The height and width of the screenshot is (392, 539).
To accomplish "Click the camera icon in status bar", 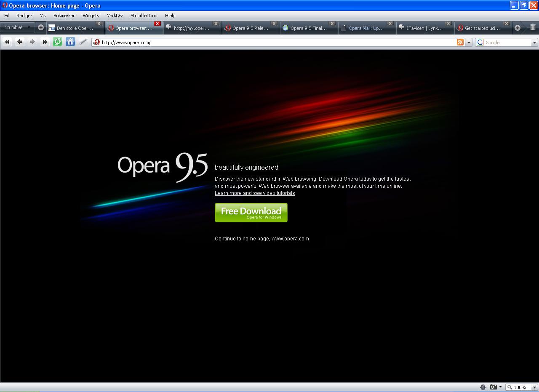I will pyautogui.click(x=493, y=387).
